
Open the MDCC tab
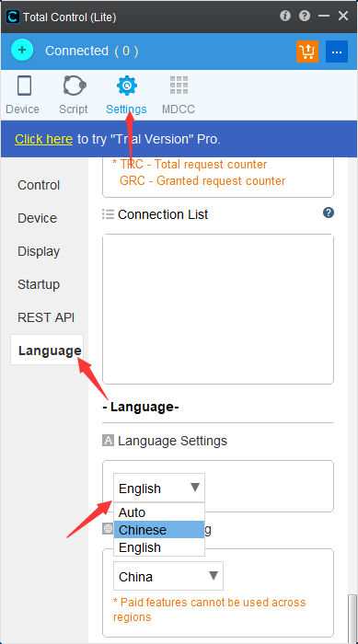[x=179, y=95]
